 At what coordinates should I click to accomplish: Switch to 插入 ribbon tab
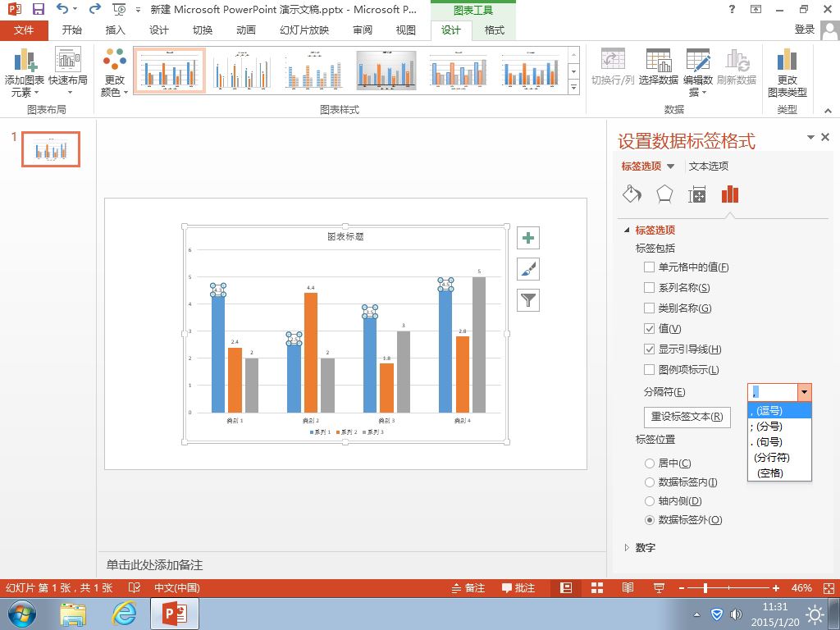pos(115,30)
